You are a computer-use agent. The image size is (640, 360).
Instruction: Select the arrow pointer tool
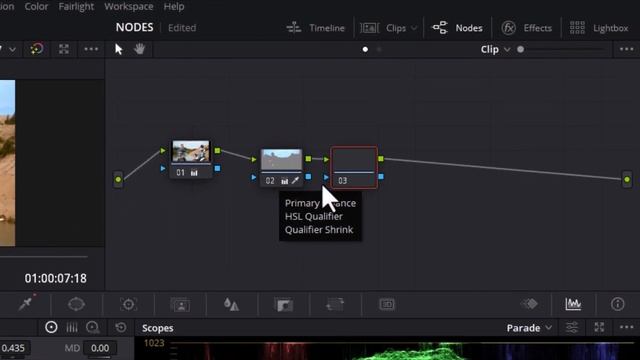[x=118, y=49]
